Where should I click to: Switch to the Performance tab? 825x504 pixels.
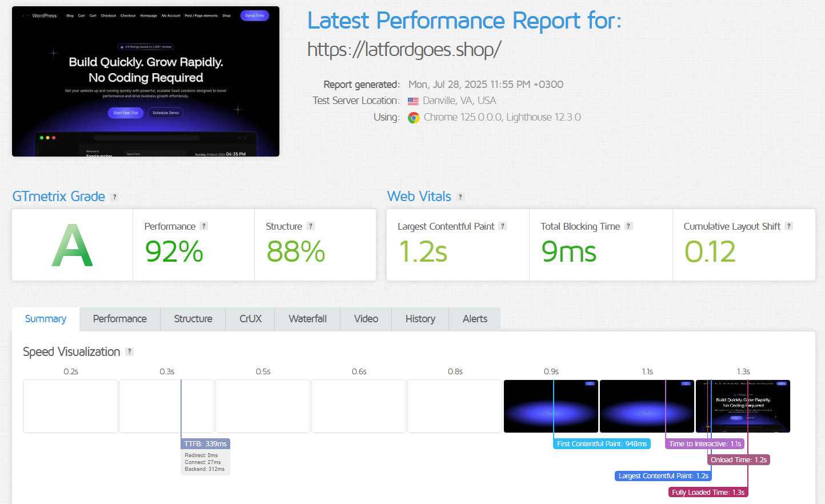(x=120, y=319)
